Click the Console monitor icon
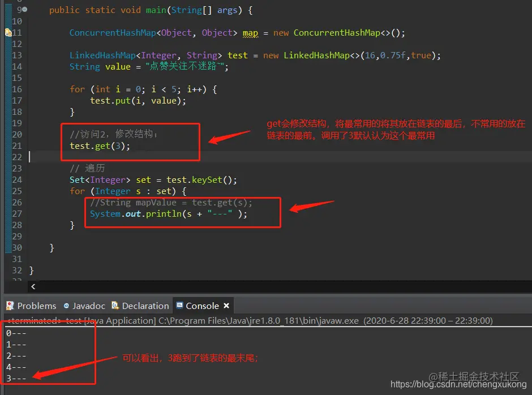Viewport: 532px width, 395px height. click(180, 306)
